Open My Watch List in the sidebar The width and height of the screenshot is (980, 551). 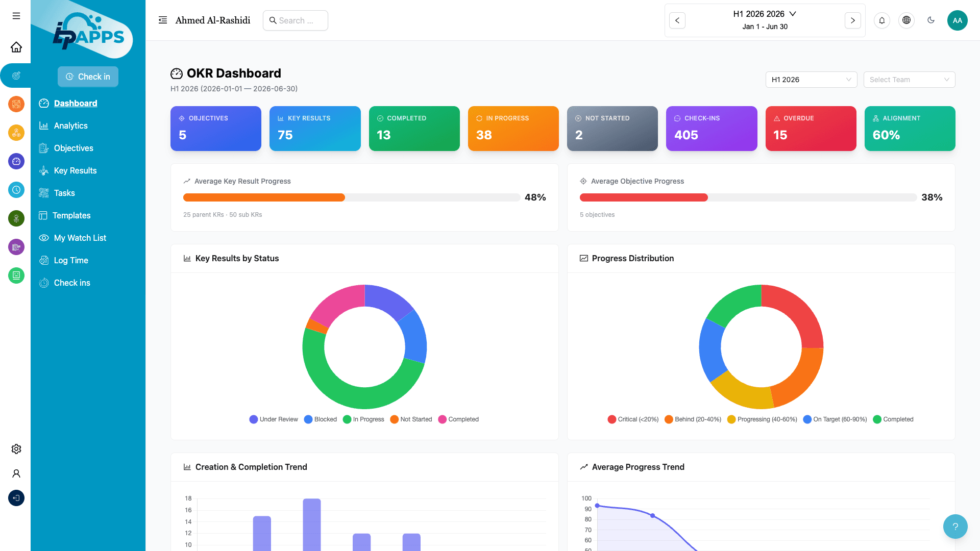pos(80,238)
